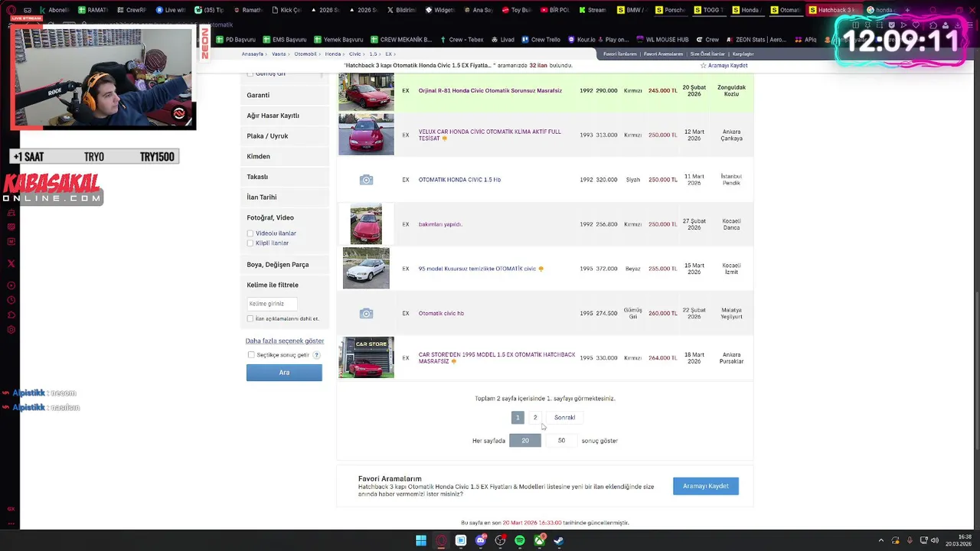Open the Windows Start menu

[421, 540]
